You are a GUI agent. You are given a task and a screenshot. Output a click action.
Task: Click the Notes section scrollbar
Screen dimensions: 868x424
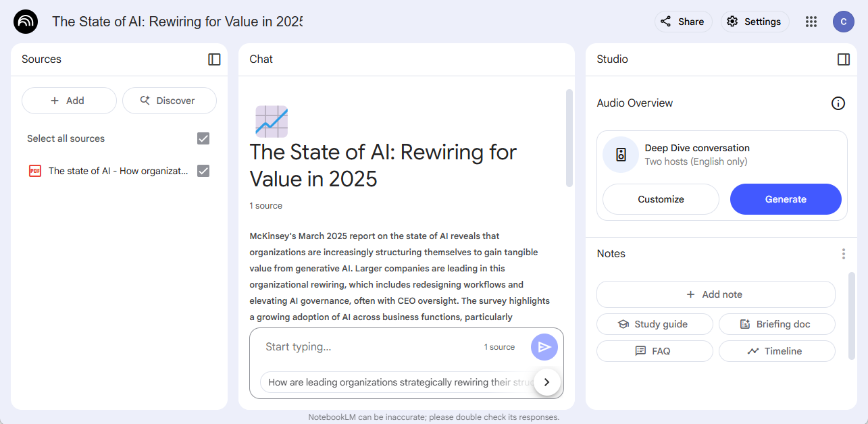pyautogui.click(x=852, y=316)
